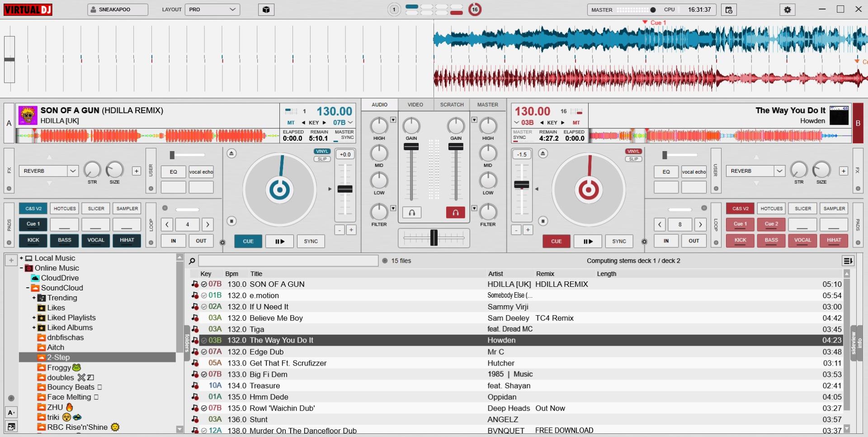Image resolution: width=868 pixels, height=437 pixels.
Task: Click the search magnifier icon
Action: tap(192, 261)
